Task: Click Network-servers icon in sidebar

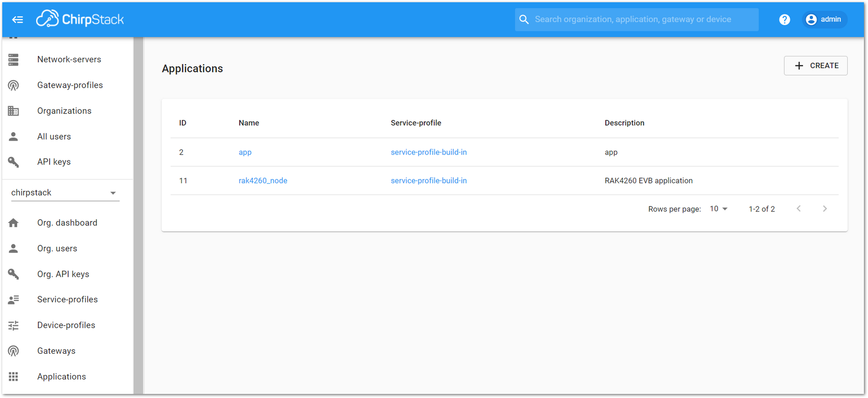Action: [x=14, y=60]
